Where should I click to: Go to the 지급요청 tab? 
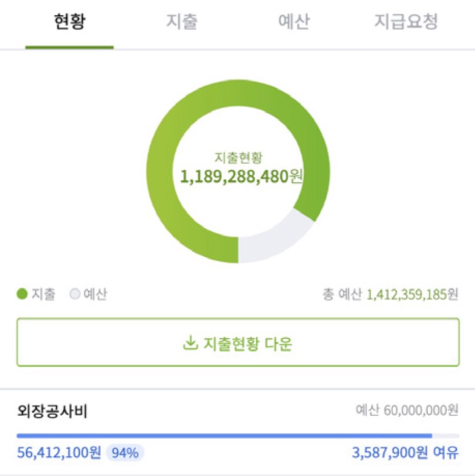click(406, 22)
